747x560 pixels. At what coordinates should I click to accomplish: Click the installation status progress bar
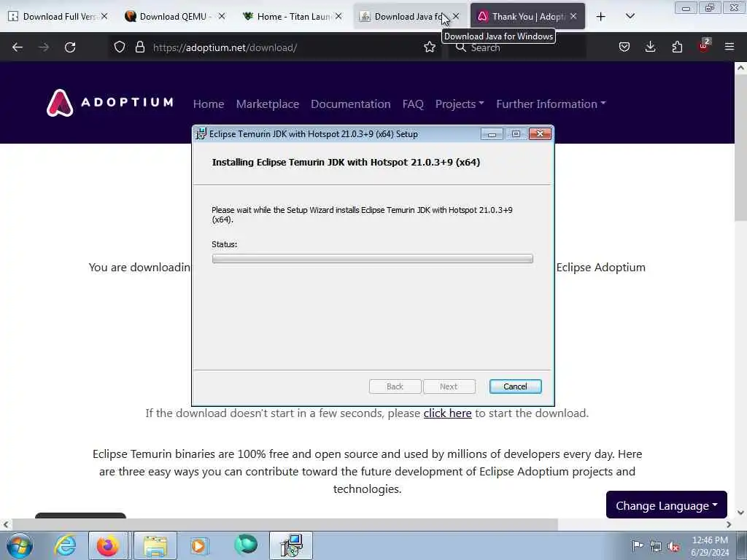point(373,259)
